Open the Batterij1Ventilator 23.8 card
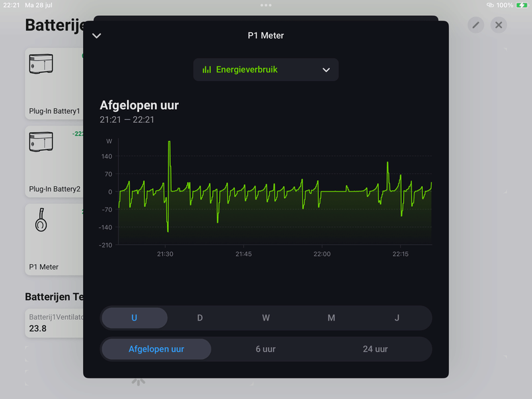 (55, 323)
